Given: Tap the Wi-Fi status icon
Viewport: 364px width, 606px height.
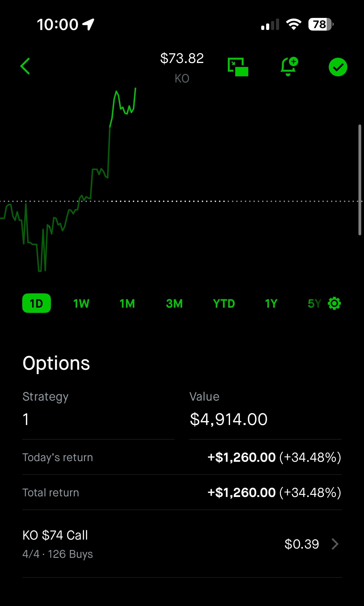Looking at the screenshot, I should pos(293,24).
